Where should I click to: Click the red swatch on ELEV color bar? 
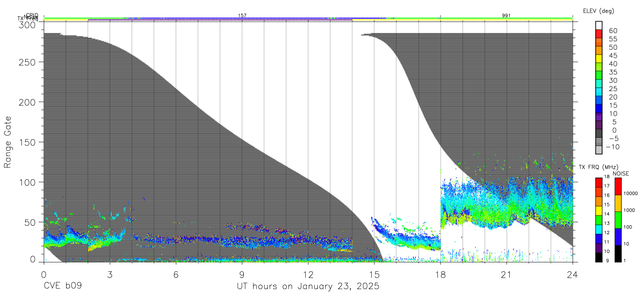pyautogui.click(x=599, y=34)
